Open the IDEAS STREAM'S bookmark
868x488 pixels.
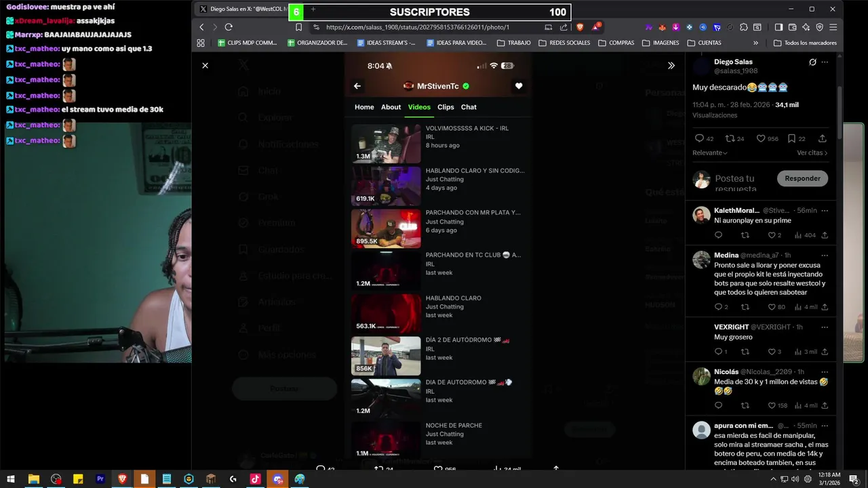pyautogui.click(x=387, y=43)
